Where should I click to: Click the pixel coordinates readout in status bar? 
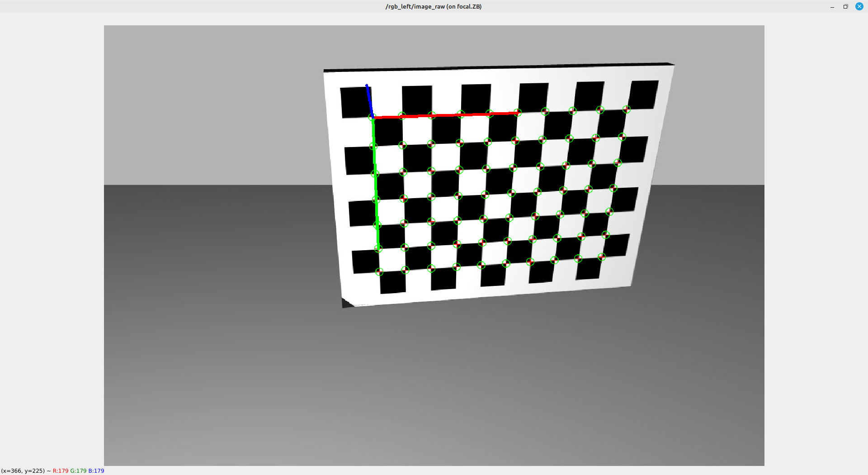tap(23, 471)
